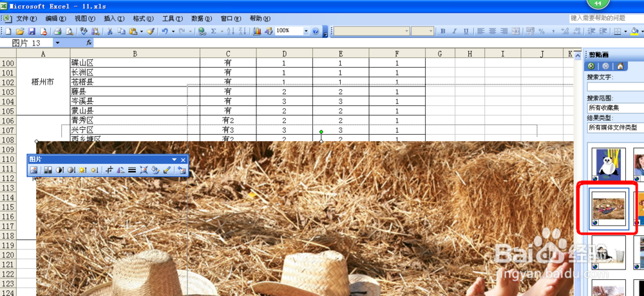The image size is (644, 296).
Task: Reset the picture to original
Action: 182,170
